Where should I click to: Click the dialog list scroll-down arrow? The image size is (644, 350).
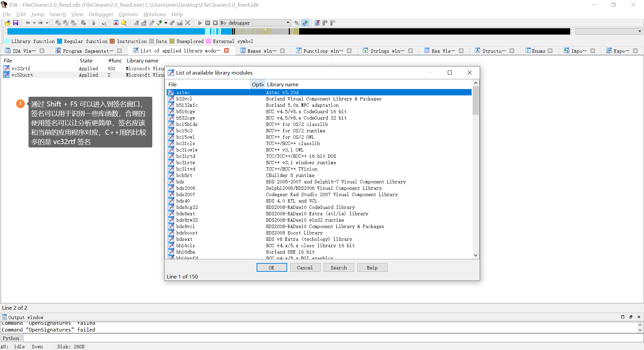click(476, 255)
